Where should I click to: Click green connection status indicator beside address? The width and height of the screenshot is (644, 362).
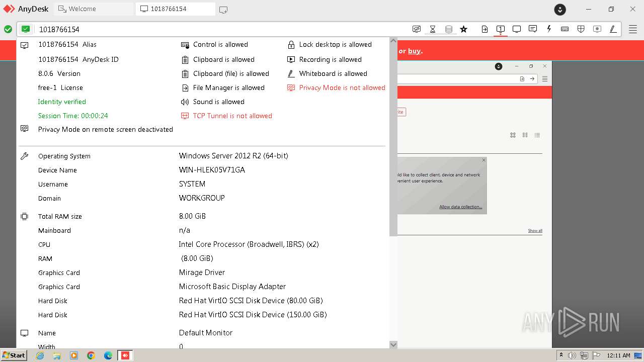(x=8, y=29)
